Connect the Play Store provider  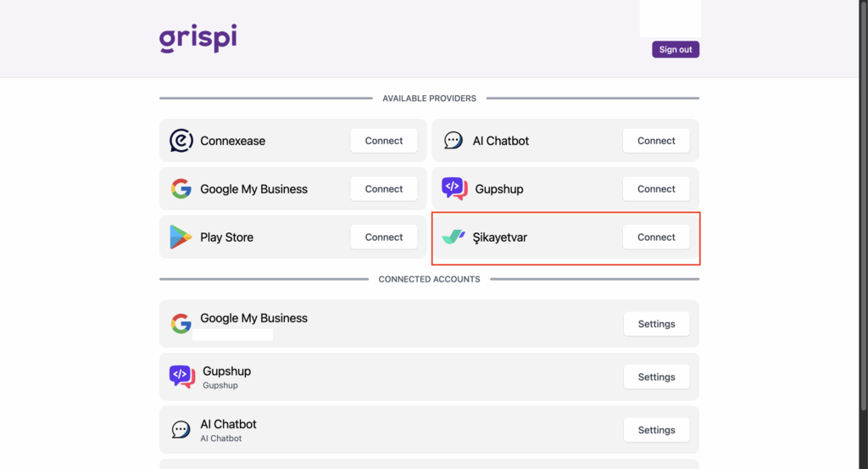(x=384, y=237)
